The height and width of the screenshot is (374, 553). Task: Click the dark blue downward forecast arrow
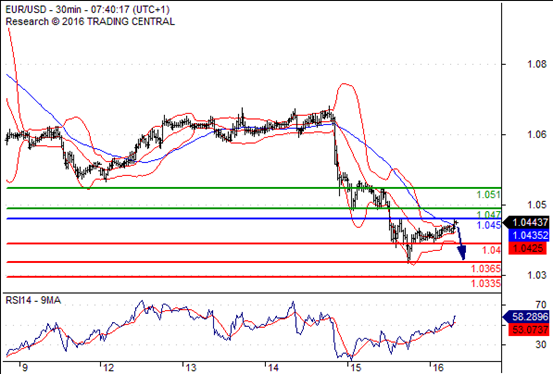coord(461,243)
